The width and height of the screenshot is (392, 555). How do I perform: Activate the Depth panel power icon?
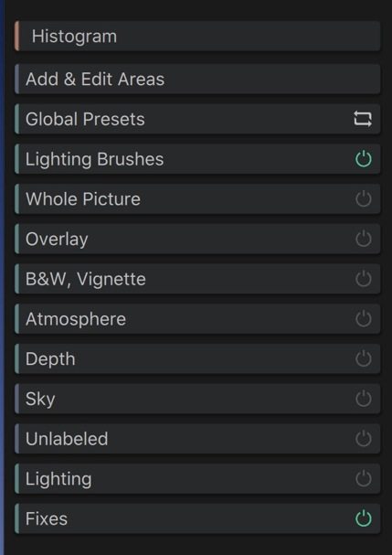(x=364, y=359)
